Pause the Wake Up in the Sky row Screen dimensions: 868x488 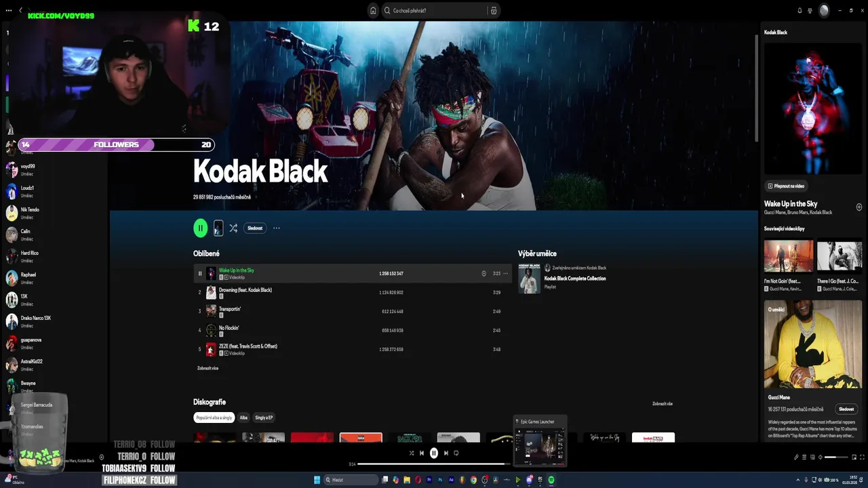(200, 274)
